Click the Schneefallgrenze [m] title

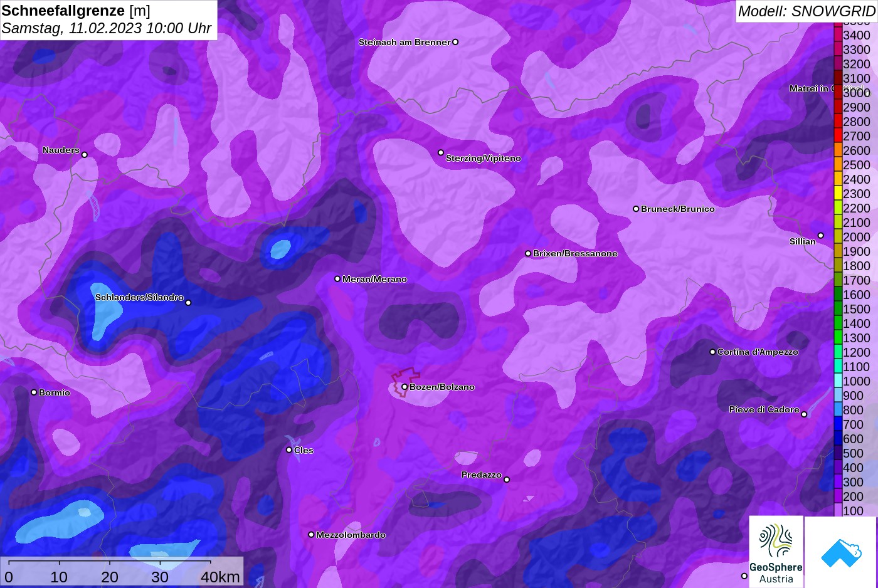pyautogui.click(x=76, y=11)
